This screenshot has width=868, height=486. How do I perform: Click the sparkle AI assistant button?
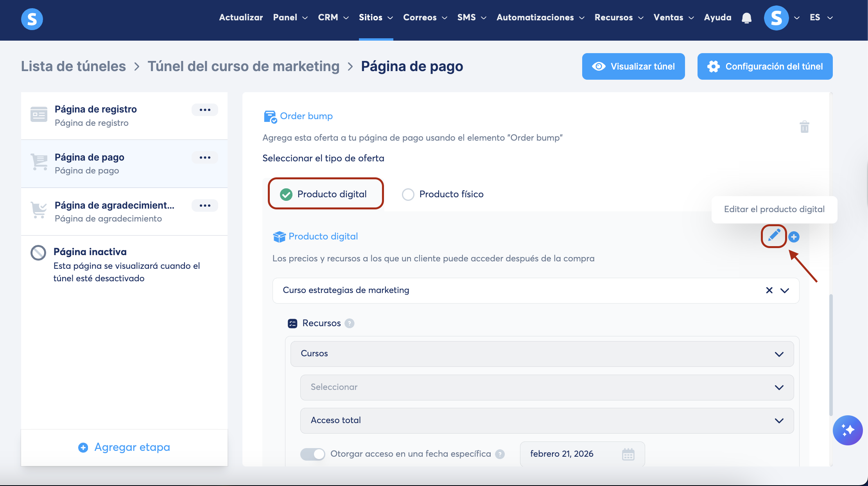[847, 430]
